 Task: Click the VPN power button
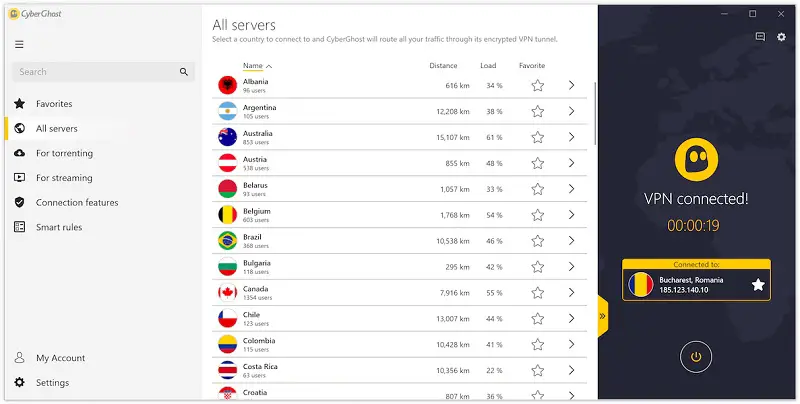point(697,356)
